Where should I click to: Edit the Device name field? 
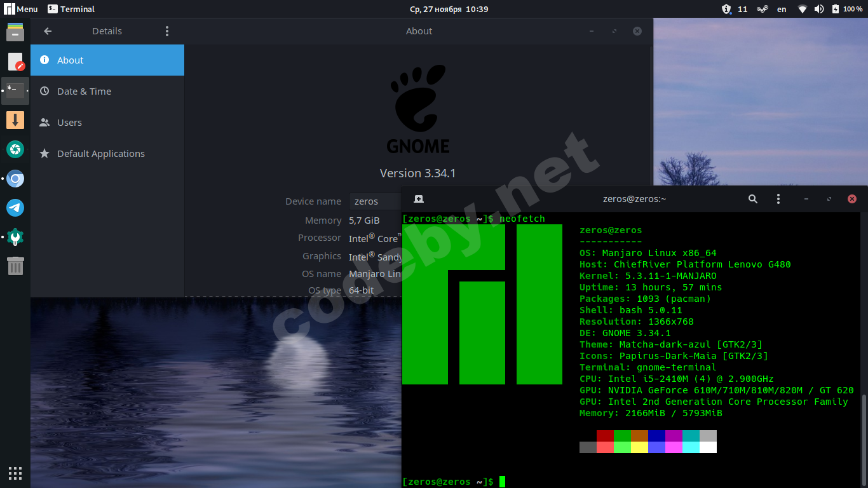click(x=376, y=201)
